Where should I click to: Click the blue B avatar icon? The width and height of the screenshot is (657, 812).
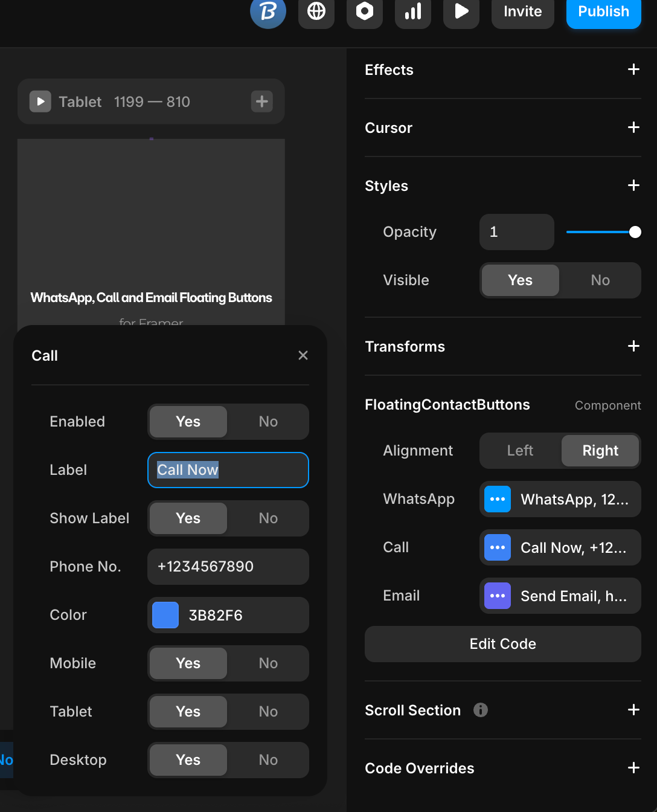coord(268,11)
